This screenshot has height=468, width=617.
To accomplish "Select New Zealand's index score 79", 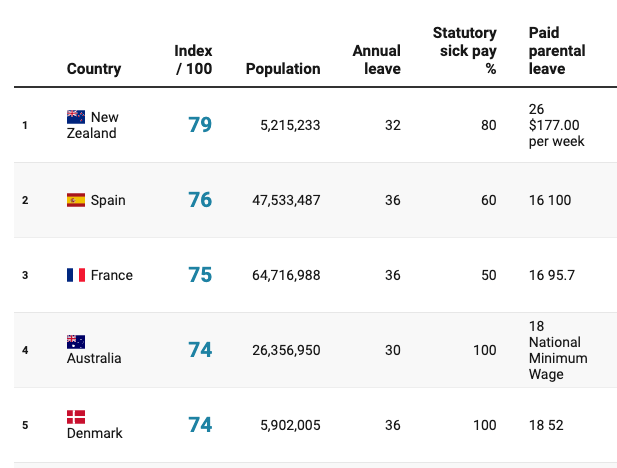I will click(x=200, y=125).
